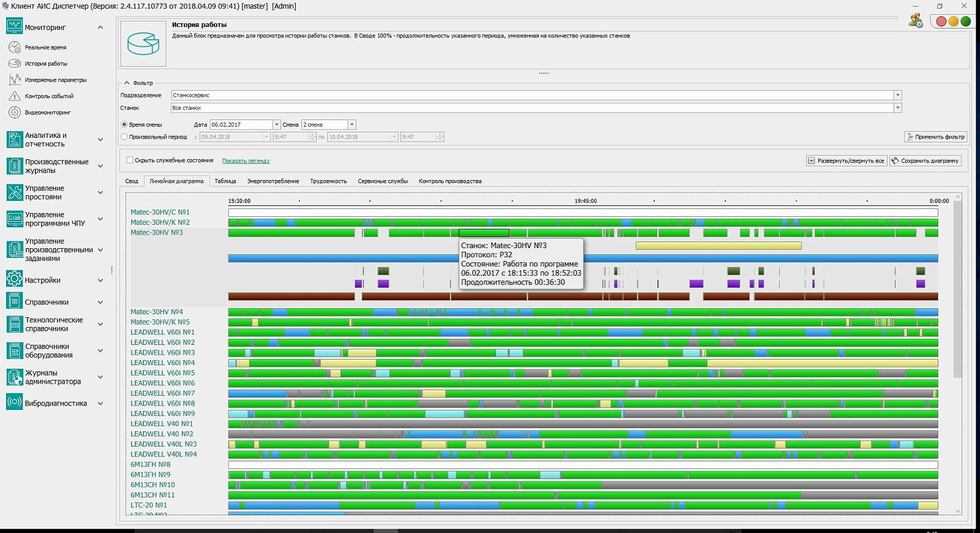Select LTC-20 №1 machine label
Screen dimensions: 980x533
148,505
